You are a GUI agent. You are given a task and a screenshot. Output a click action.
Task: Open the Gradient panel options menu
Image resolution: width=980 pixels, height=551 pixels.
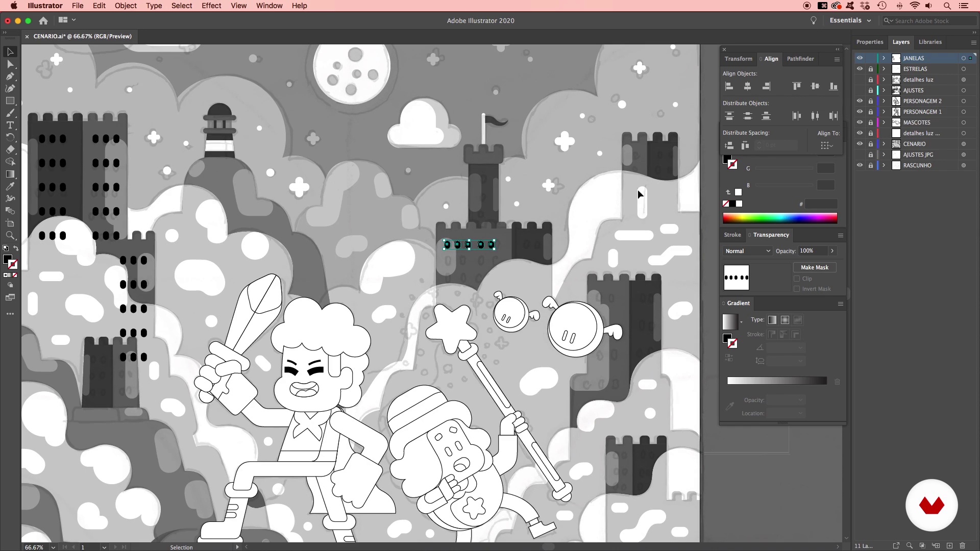[x=840, y=304]
